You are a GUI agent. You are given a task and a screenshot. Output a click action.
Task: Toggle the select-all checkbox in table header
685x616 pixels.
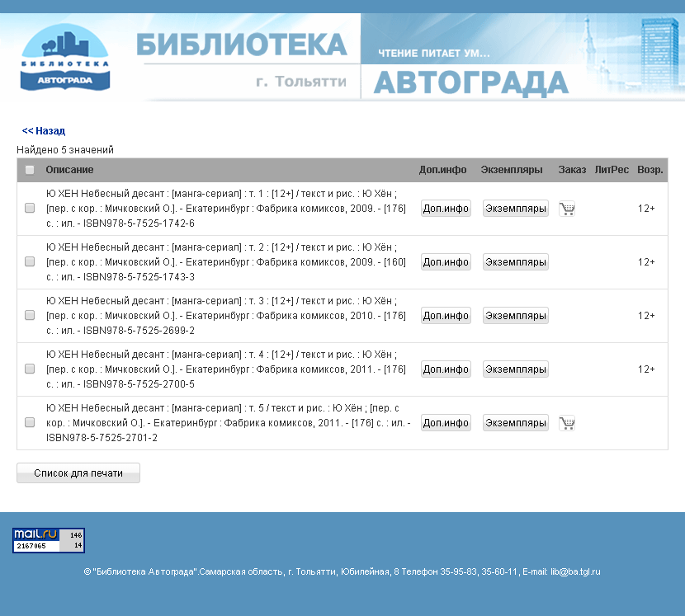click(x=30, y=170)
